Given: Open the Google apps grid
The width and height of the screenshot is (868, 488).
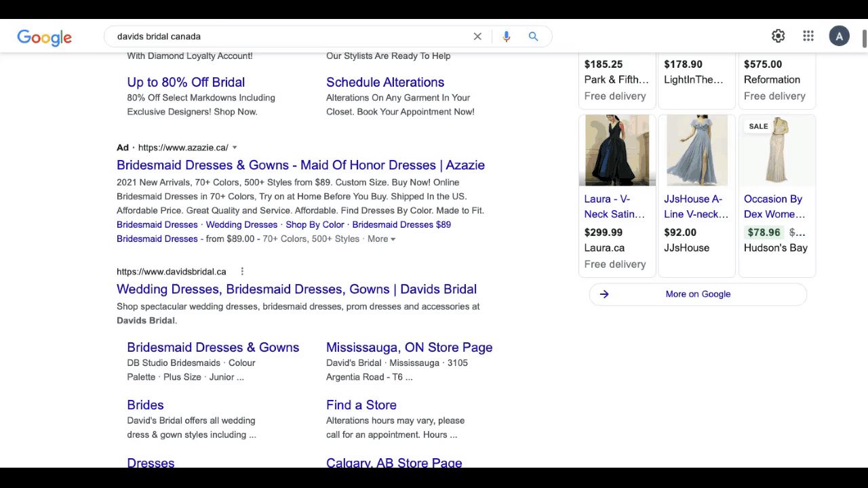Looking at the screenshot, I should coord(808,37).
